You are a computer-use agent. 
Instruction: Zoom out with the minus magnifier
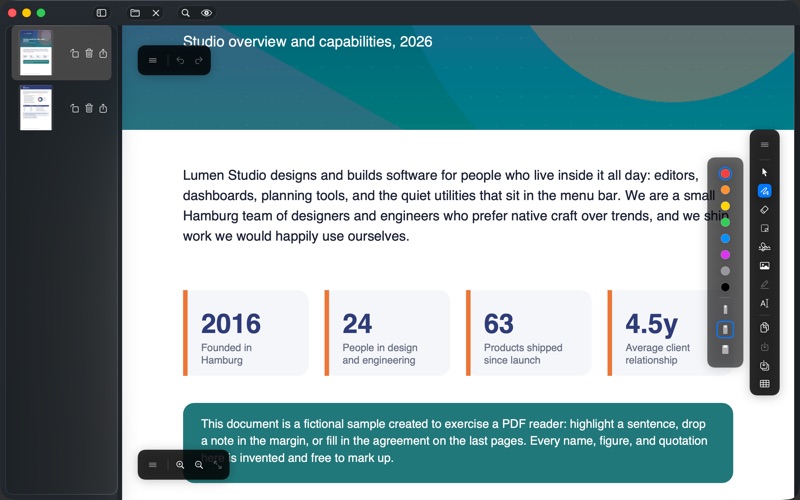click(199, 465)
